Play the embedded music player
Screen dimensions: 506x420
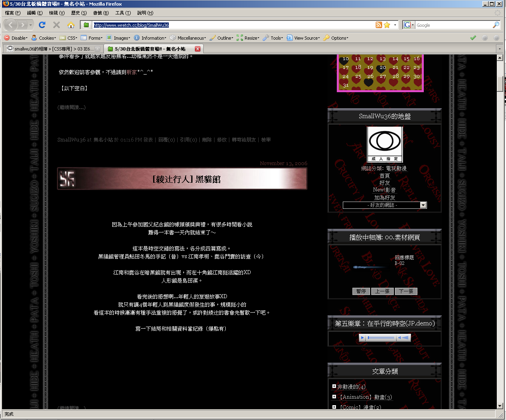click(362, 338)
